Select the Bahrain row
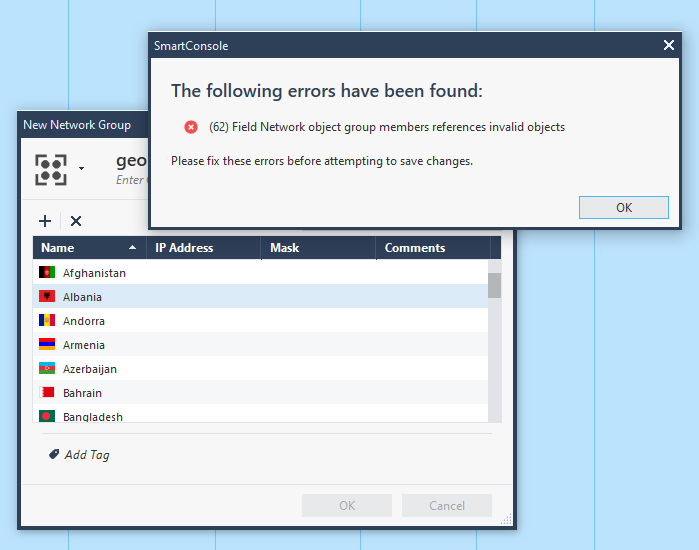This screenshot has height=550, width=699. point(261,393)
